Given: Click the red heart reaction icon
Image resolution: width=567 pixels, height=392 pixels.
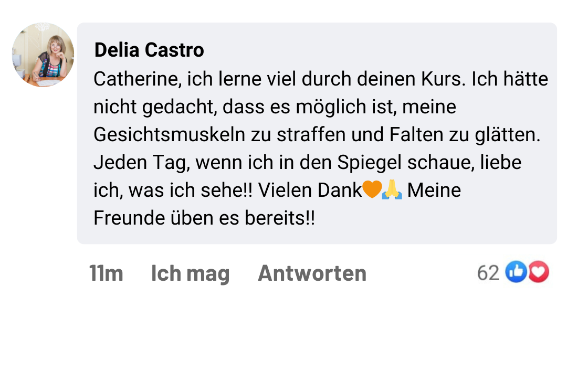Looking at the screenshot, I should (538, 272).
